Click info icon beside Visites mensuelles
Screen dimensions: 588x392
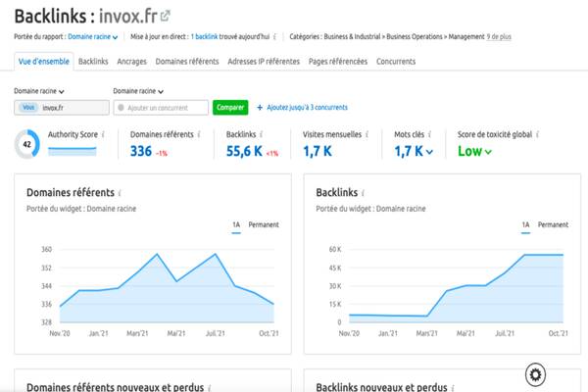367,134
